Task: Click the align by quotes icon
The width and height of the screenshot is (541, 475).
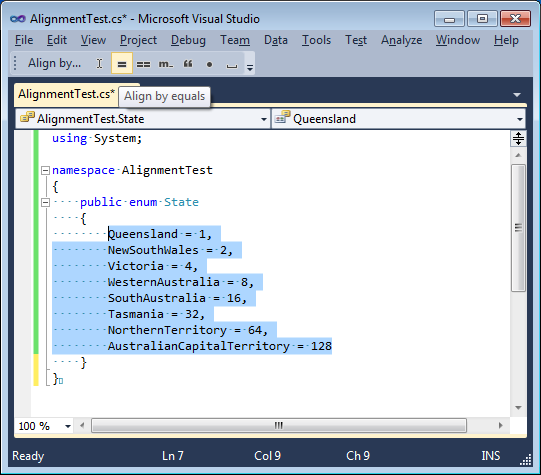Action: point(188,64)
